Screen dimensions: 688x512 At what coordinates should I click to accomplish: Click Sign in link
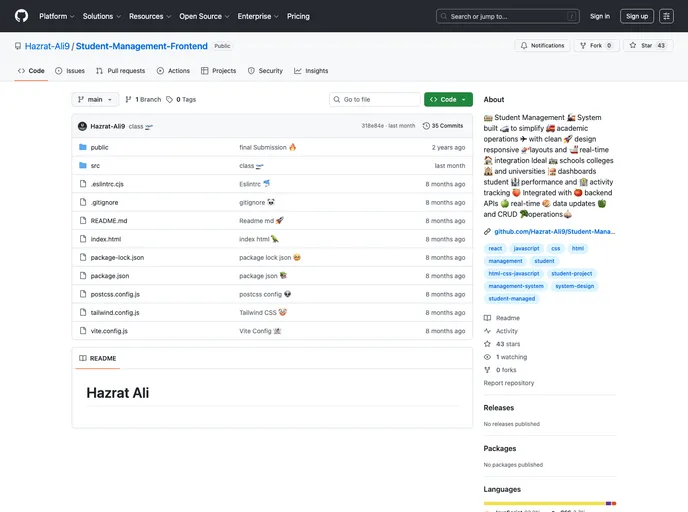(600, 16)
